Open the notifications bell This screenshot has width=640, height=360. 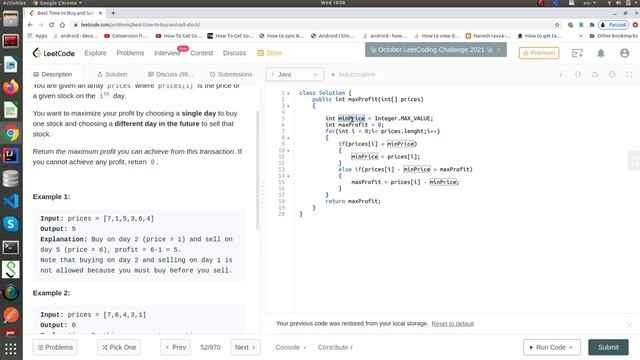point(601,53)
